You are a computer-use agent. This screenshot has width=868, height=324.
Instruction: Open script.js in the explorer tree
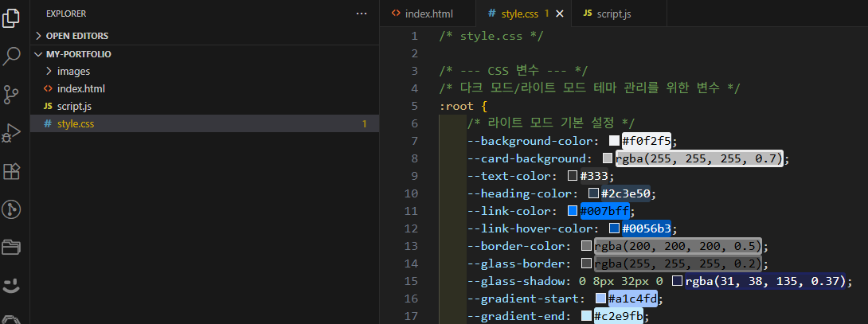205,107
